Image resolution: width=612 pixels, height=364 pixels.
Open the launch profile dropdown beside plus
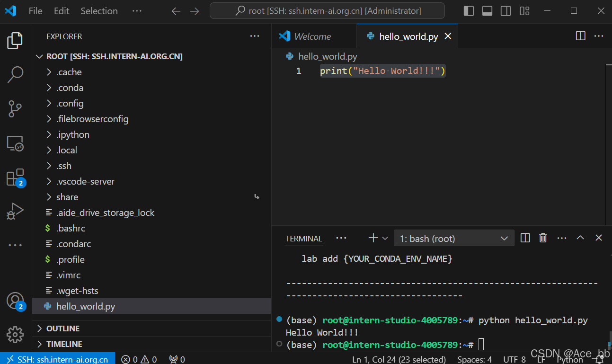385,238
